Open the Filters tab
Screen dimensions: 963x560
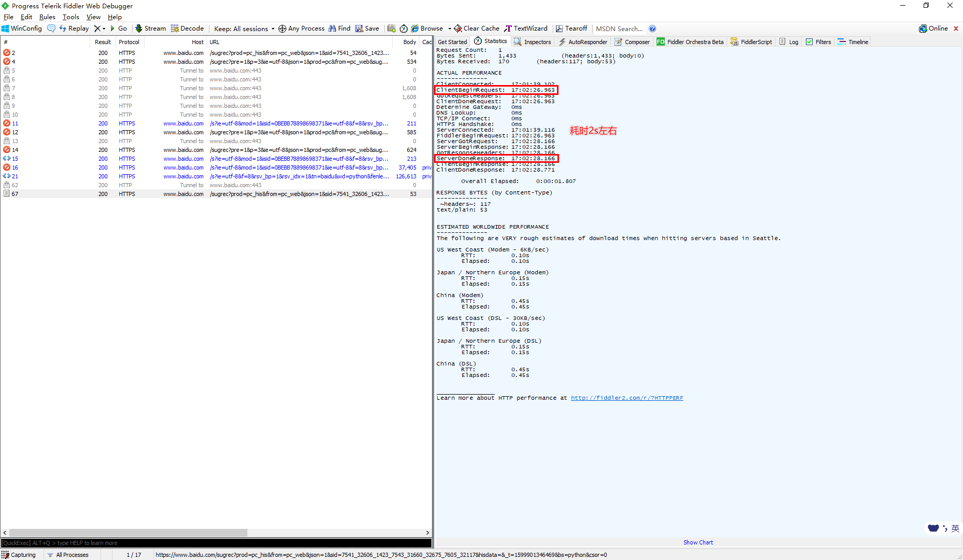818,42
